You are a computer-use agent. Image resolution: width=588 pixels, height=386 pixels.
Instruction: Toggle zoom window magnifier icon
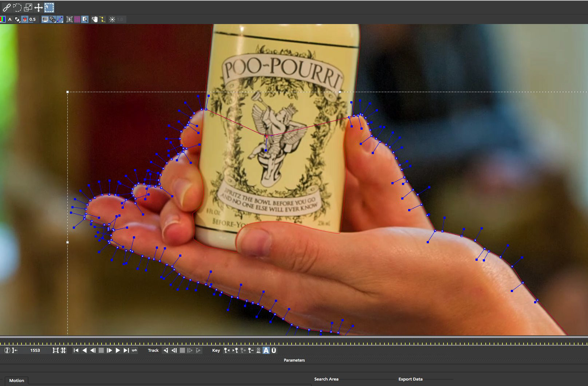85,19
